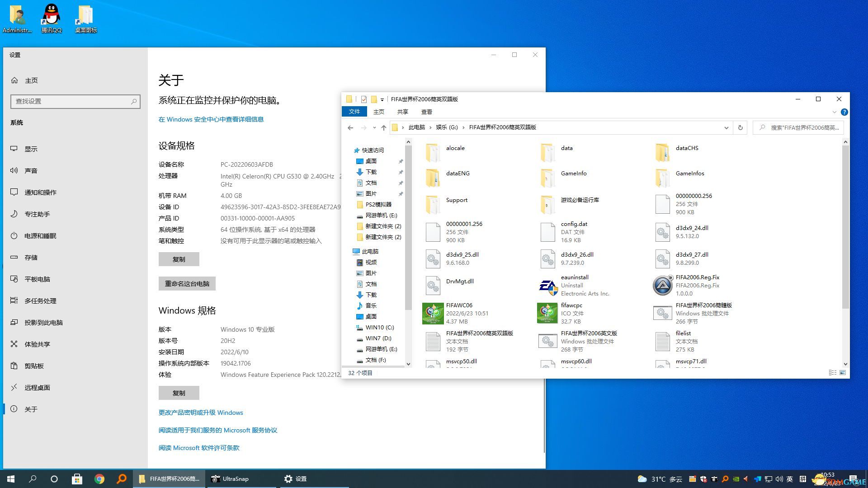868x488 pixels.
Task: Open 在 Windows 安全中心中查看详细信息 link
Action: 211,119
